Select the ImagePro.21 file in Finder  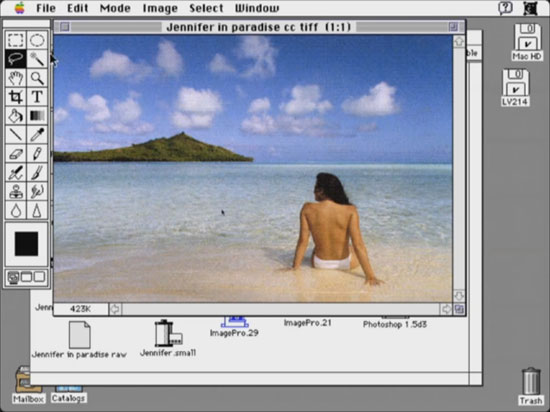point(308,323)
